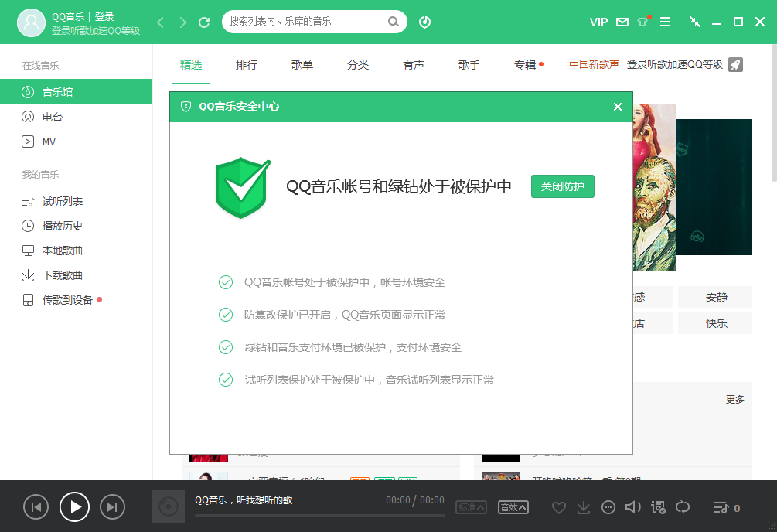Open the 中国新歌声 link

coord(594,64)
